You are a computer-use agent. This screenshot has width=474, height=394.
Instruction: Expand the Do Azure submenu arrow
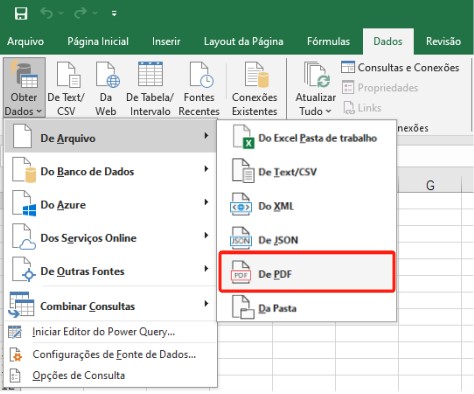206,202
